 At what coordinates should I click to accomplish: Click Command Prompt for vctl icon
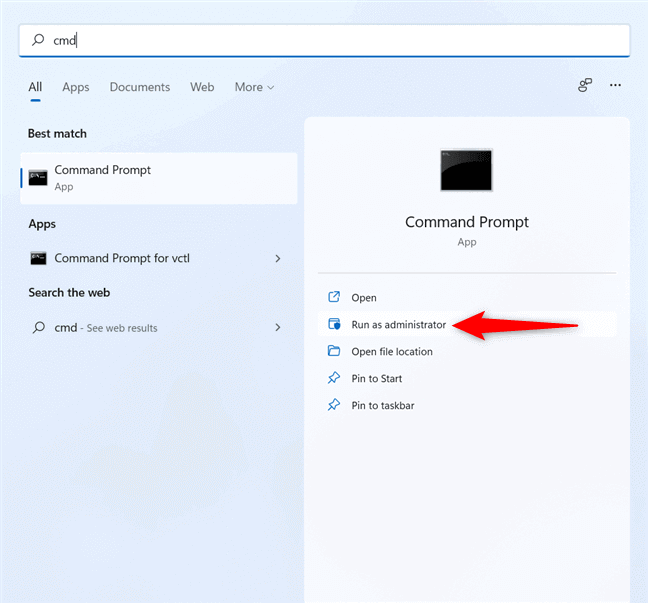click(x=38, y=258)
